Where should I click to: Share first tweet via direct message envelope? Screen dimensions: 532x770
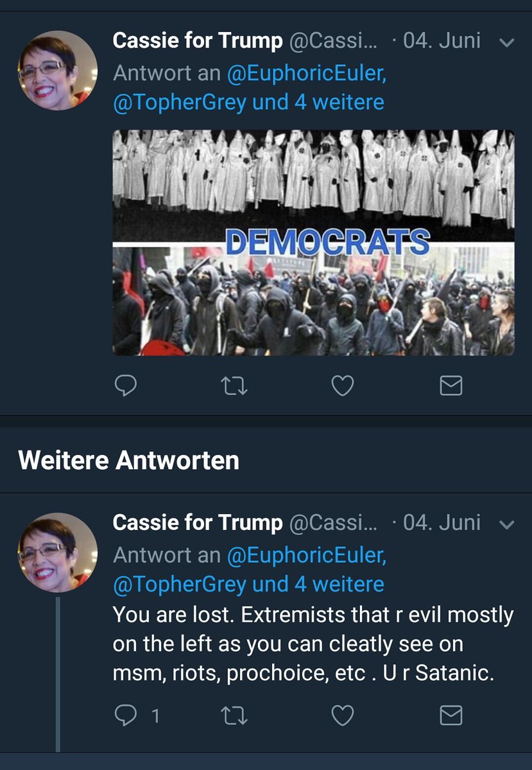coord(450,386)
